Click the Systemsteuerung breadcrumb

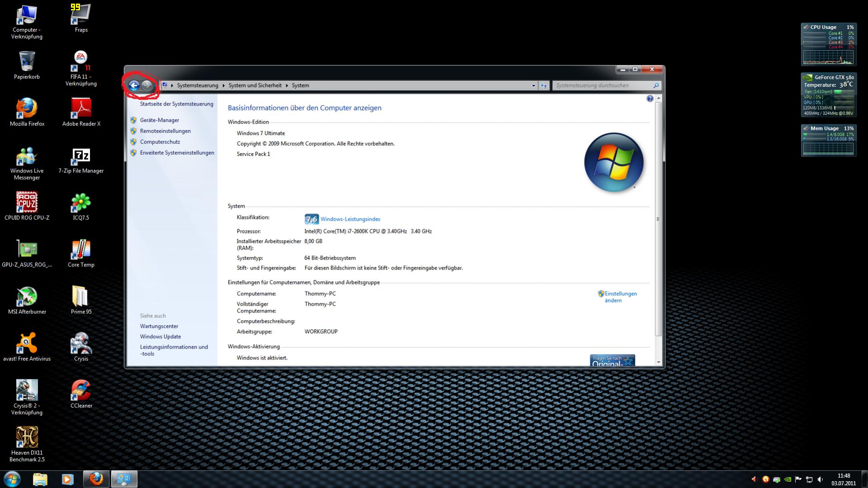click(198, 85)
